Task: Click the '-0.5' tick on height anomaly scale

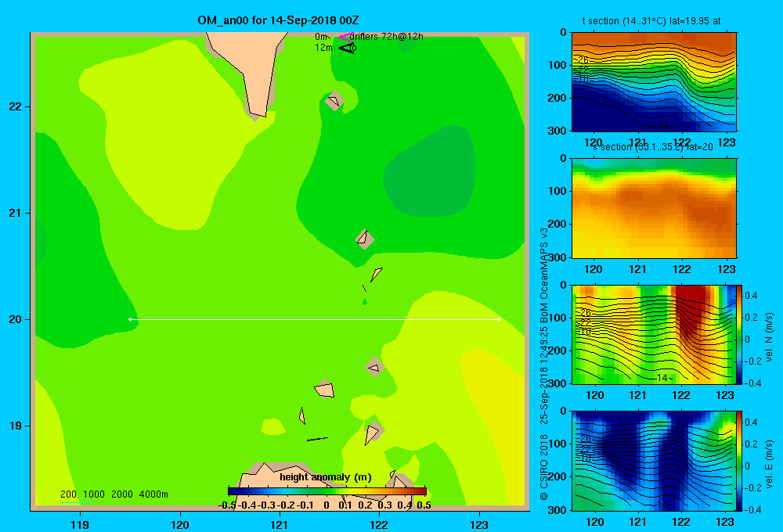Action: 227,505
